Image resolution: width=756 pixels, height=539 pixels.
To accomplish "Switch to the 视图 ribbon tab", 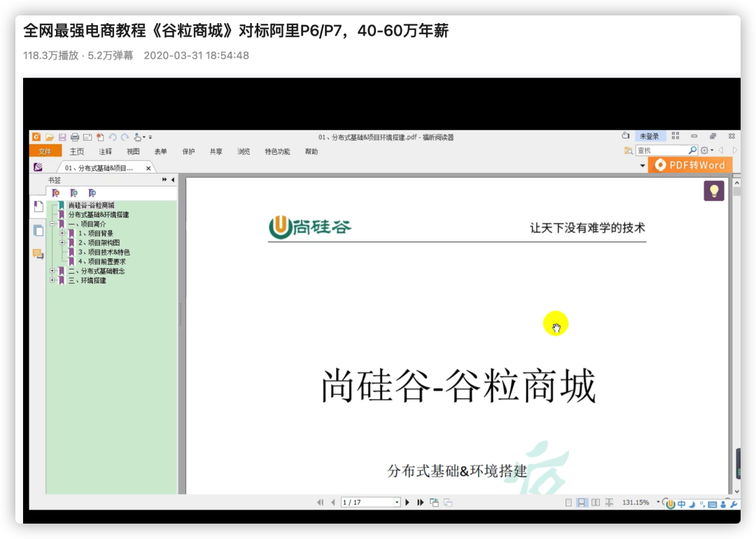I will tap(133, 151).
